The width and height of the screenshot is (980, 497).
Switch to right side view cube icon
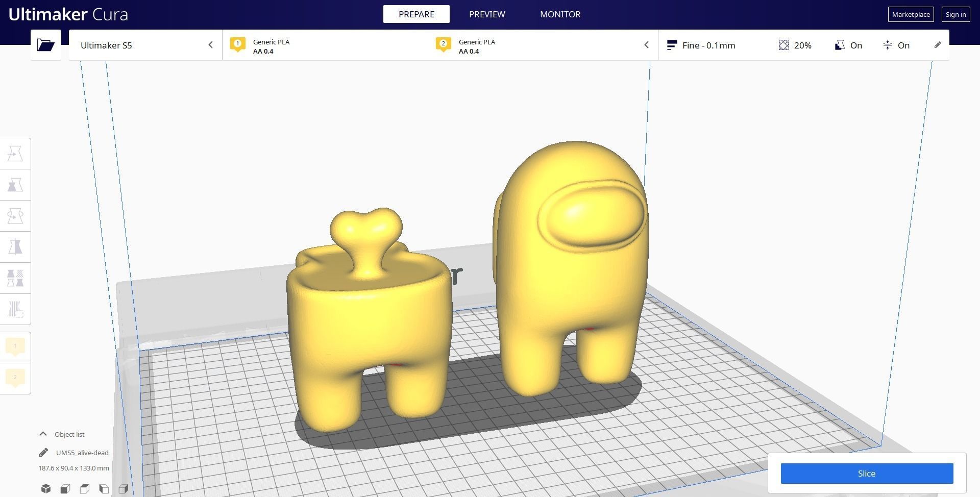[124, 489]
